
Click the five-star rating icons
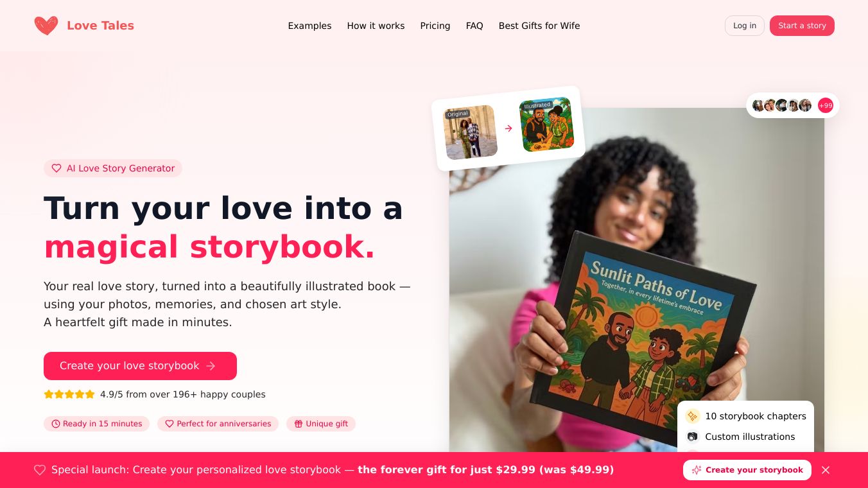point(69,394)
